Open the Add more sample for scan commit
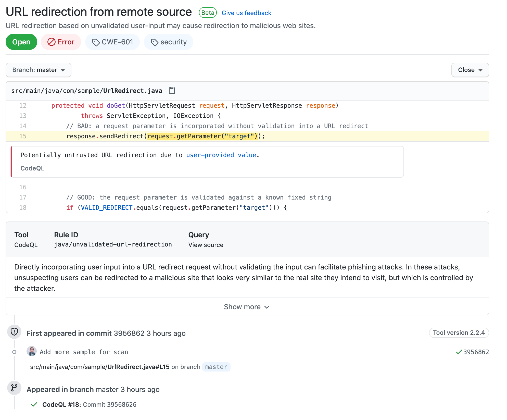507x420 pixels. point(84,352)
